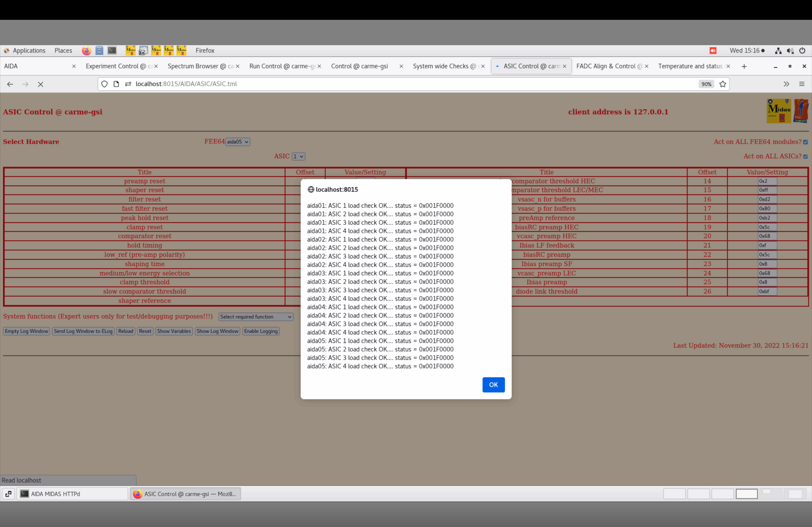
Task: Open the new tab plus button
Action: (744, 67)
